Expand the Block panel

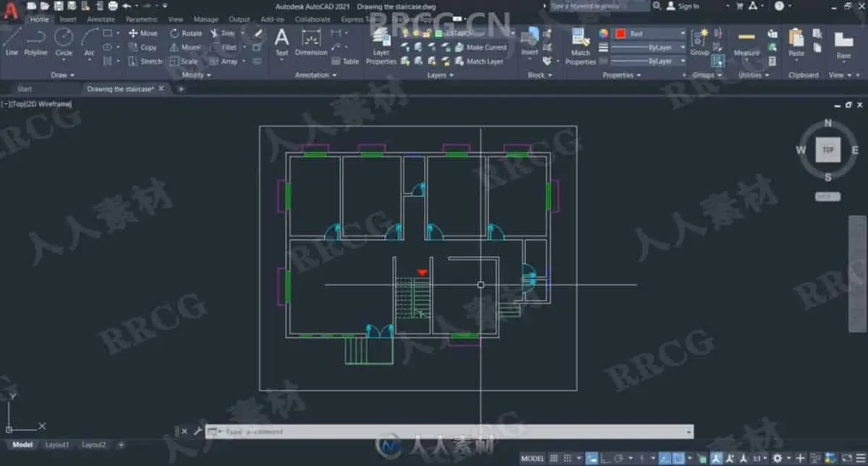click(540, 75)
